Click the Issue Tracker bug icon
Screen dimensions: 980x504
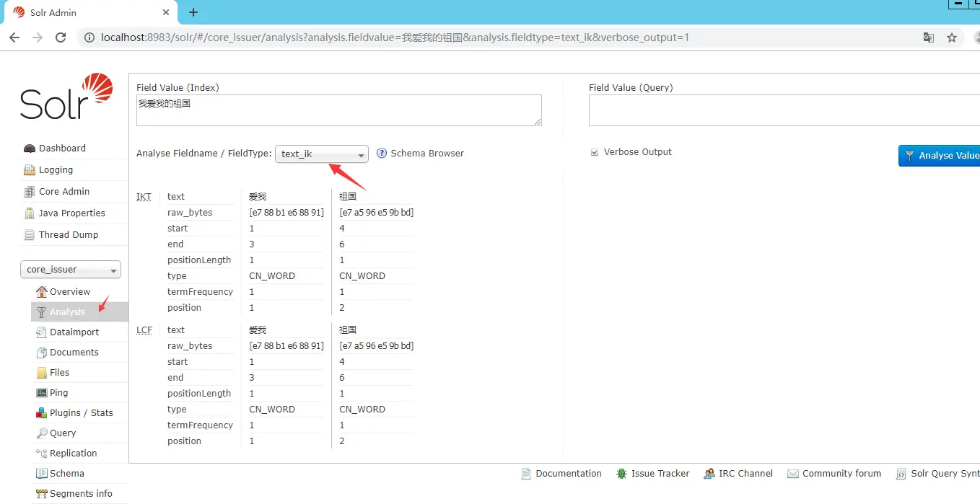[621, 474]
